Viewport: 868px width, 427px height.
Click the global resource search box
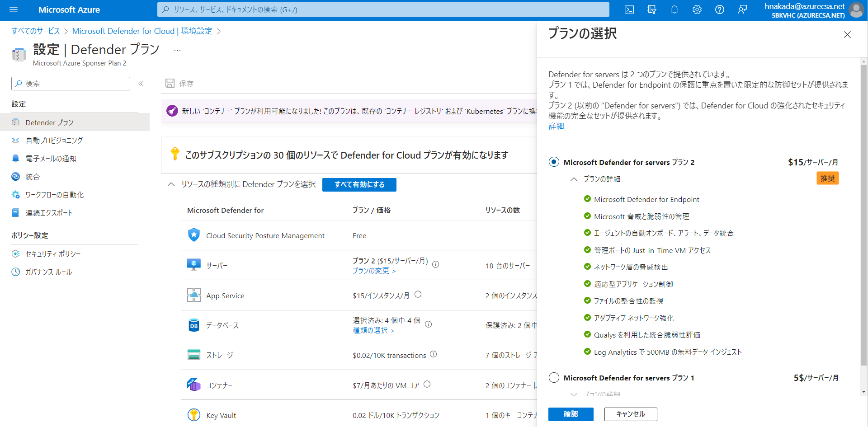(x=383, y=9)
